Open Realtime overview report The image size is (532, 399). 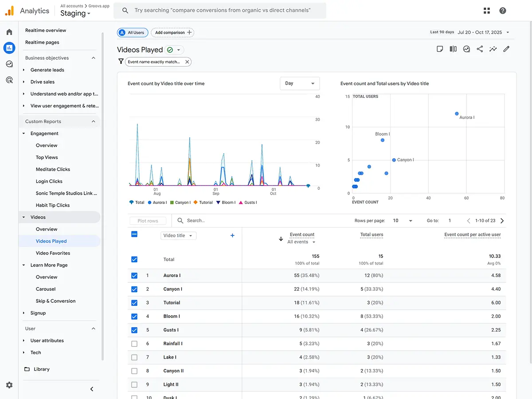[x=46, y=30]
